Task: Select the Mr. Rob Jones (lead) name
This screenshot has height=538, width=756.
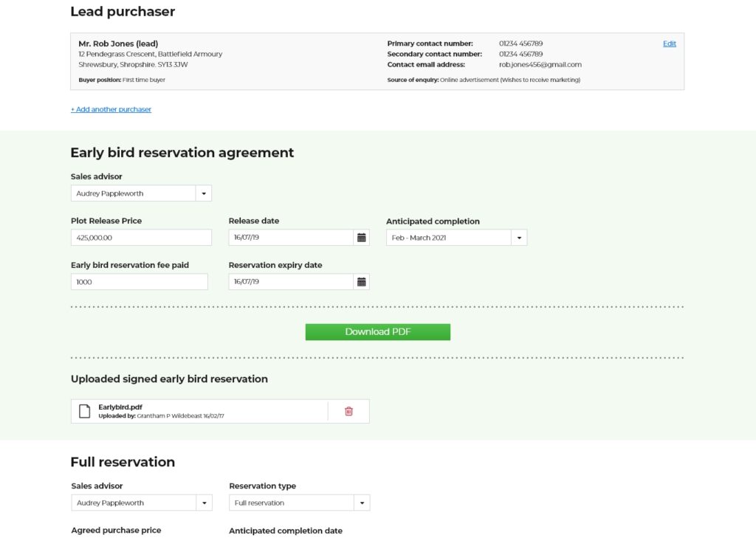Action: pos(118,44)
